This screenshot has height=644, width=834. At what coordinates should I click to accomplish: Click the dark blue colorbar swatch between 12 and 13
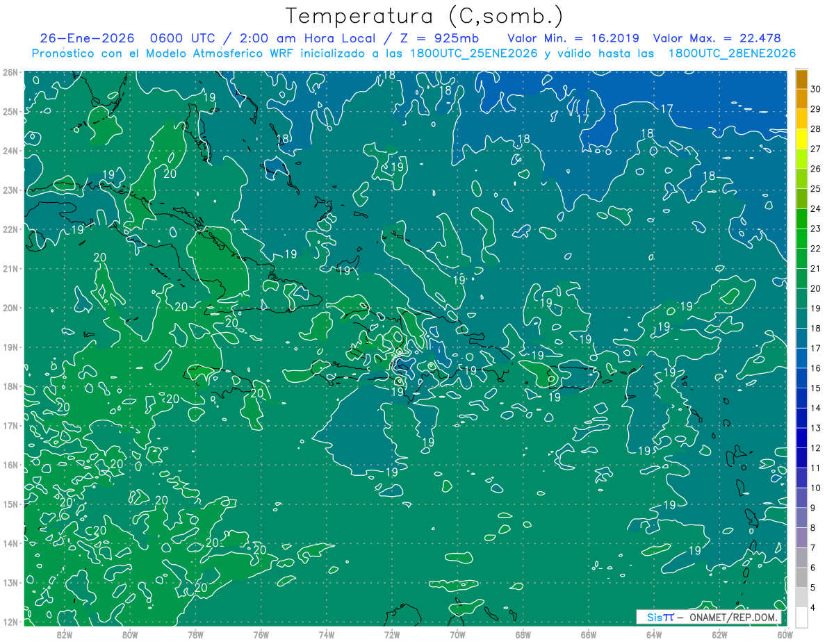coord(801,438)
